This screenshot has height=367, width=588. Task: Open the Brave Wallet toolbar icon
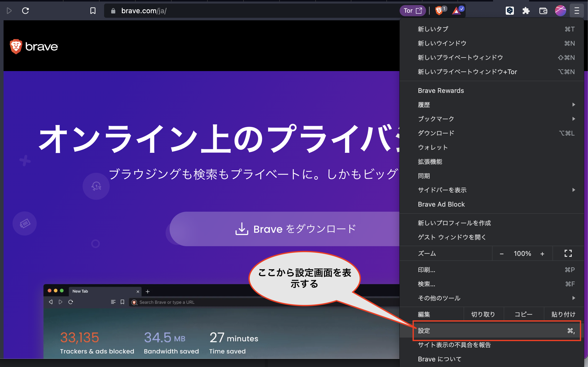click(543, 11)
